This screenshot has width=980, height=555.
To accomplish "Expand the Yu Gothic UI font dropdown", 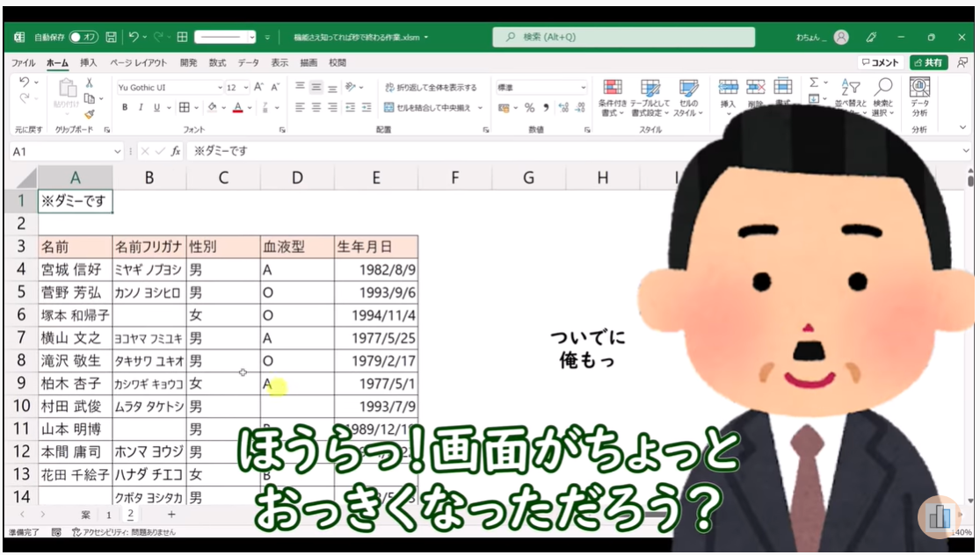I will (x=220, y=88).
